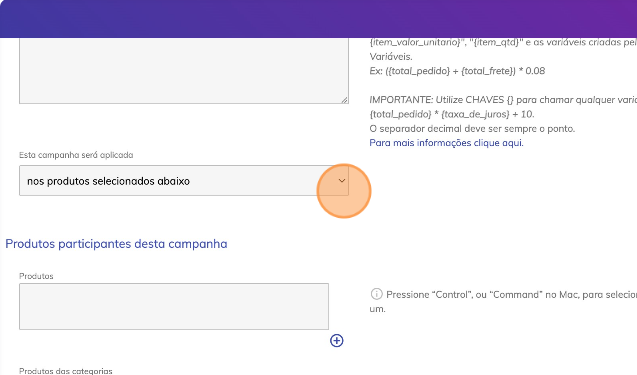Click the example formula starting with "Ex:"
Viewport: 637px width, 375px height.
pyautogui.click(x=457, y=71)
